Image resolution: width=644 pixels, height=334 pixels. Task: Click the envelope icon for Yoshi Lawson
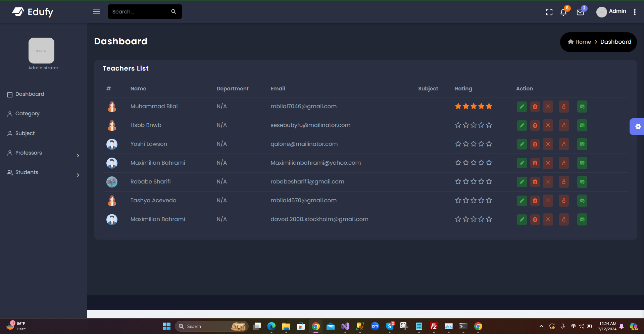tap(582, 144)
